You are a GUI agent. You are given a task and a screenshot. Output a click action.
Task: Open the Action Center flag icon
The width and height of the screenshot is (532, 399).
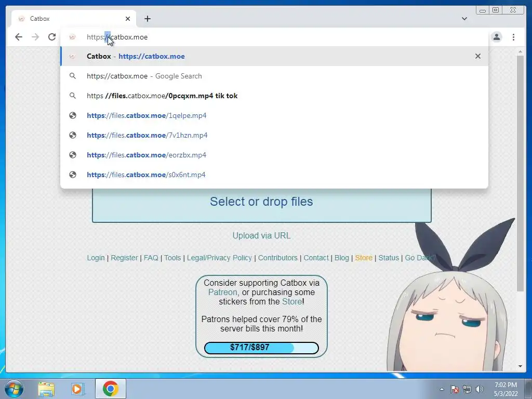coord(455,389)
